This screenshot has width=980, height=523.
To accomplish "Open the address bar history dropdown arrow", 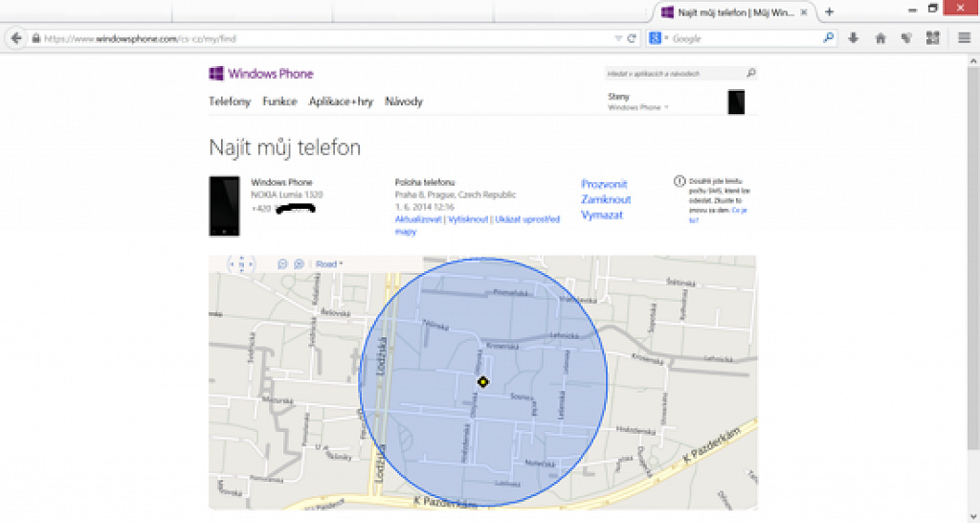I will [618, 38].
